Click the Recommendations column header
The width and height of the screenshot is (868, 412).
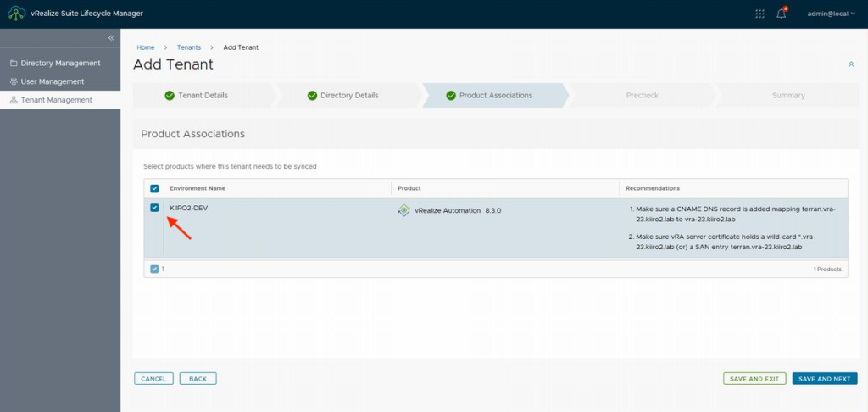[653, 188]
